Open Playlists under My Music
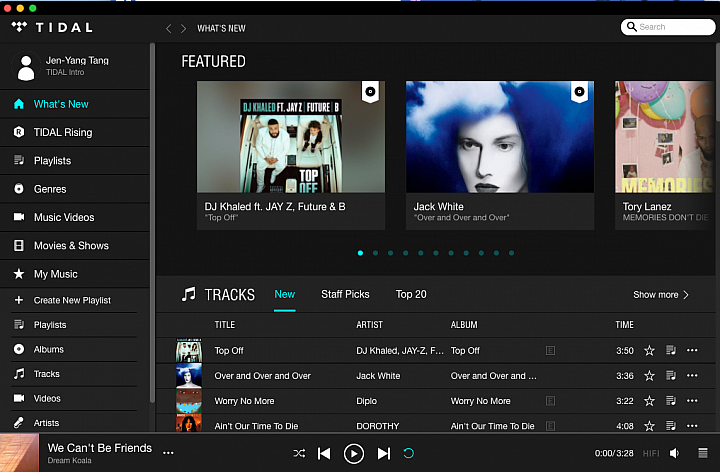Screen dimensions: 720x472 (74, 325)
